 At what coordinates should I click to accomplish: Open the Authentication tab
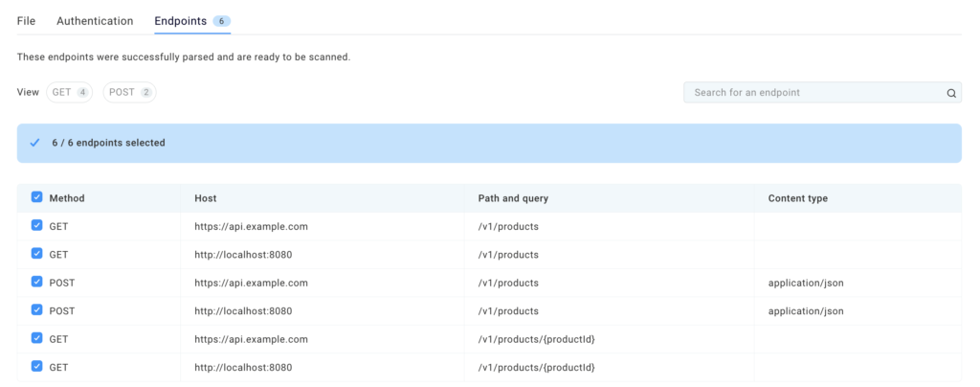coord(95,20)
